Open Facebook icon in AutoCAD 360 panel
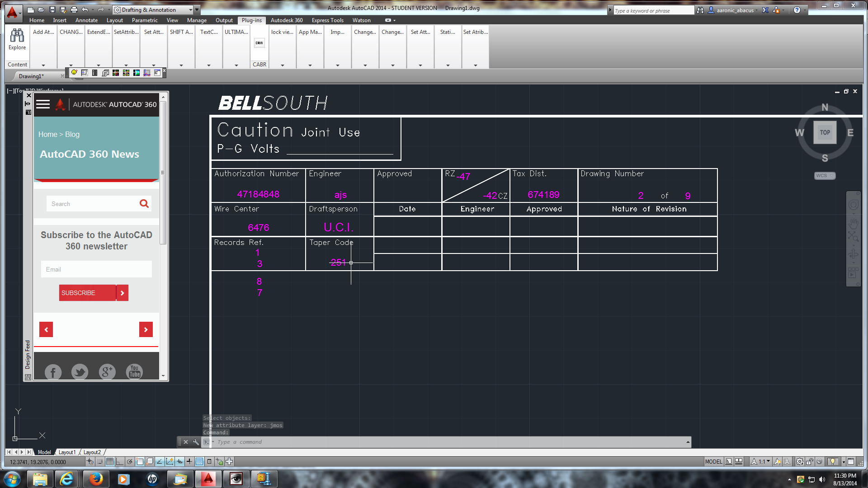Image resolution: width=868 pixels, height=488 pixels. (x=53, y=372)
